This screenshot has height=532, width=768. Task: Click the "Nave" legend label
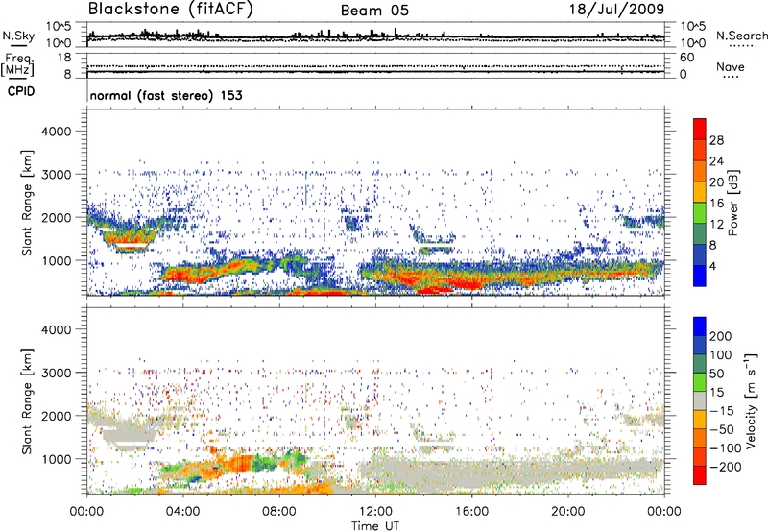coord(730,66)
